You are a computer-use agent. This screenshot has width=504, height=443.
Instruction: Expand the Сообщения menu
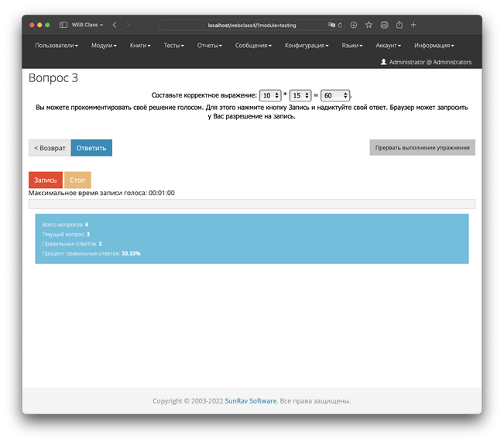(x=253, y=46)
